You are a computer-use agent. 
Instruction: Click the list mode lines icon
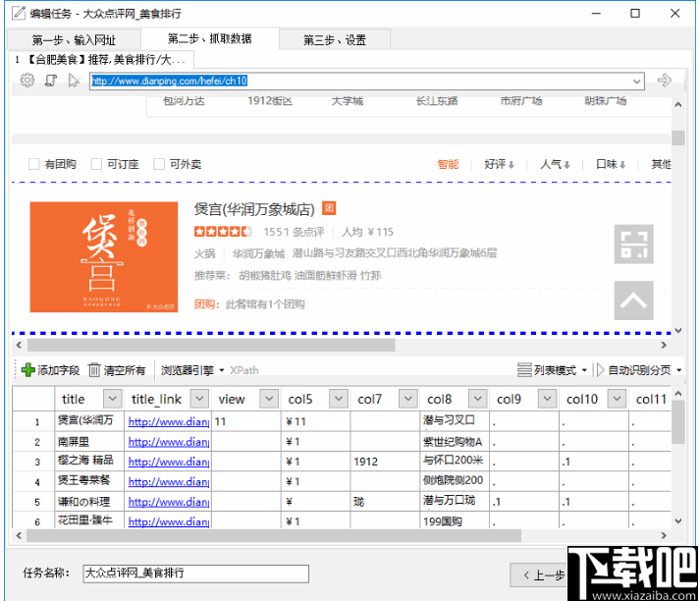coord(524,369)
